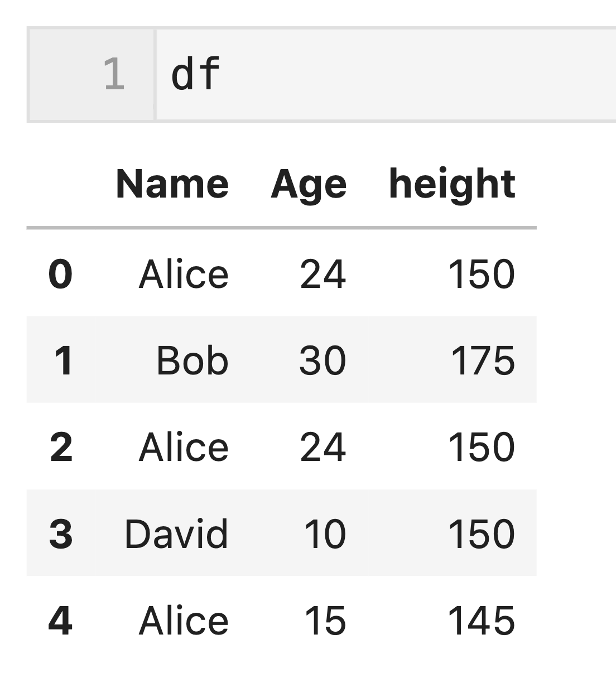Click the height column header
The image size is (616, 692).
[x=452, y=184]
